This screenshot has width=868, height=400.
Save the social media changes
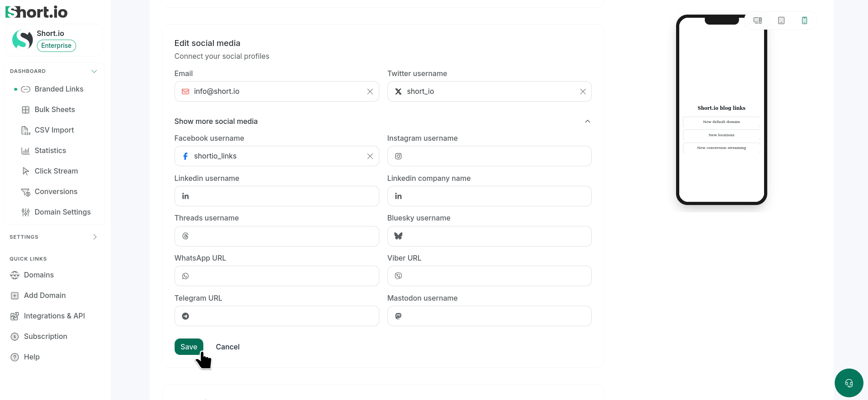[x=189, y=347]
